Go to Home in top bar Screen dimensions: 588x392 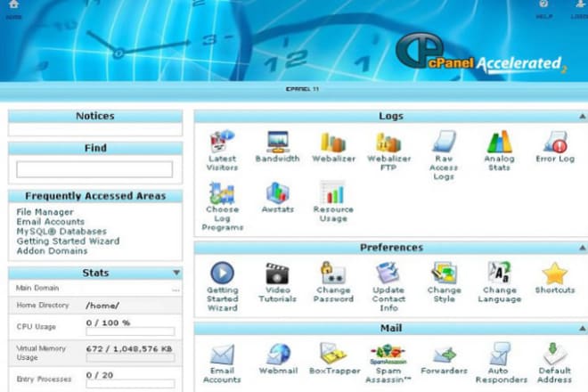(14, 10)
